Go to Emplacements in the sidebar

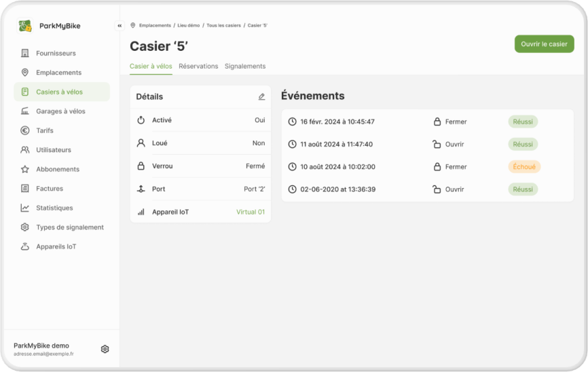[x=58, y=73]
